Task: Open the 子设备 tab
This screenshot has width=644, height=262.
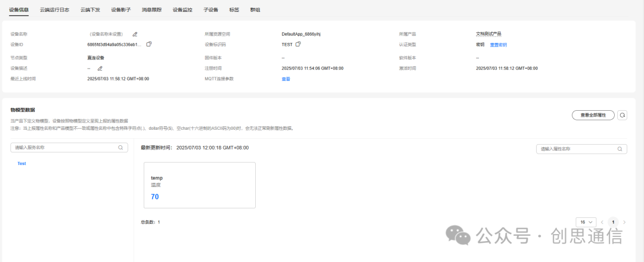Action: click(210, 10)
